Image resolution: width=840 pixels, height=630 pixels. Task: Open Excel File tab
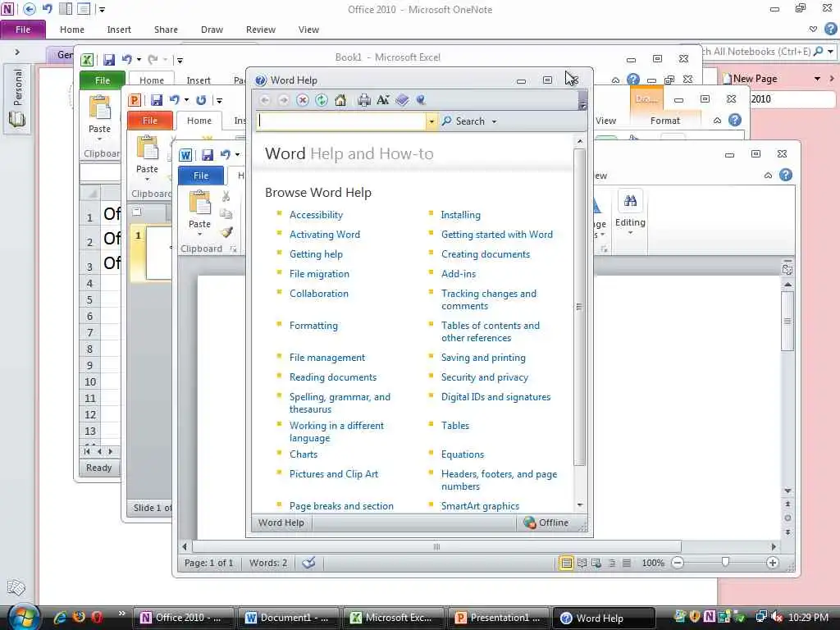pyautogui.click(x=103, y=80)
